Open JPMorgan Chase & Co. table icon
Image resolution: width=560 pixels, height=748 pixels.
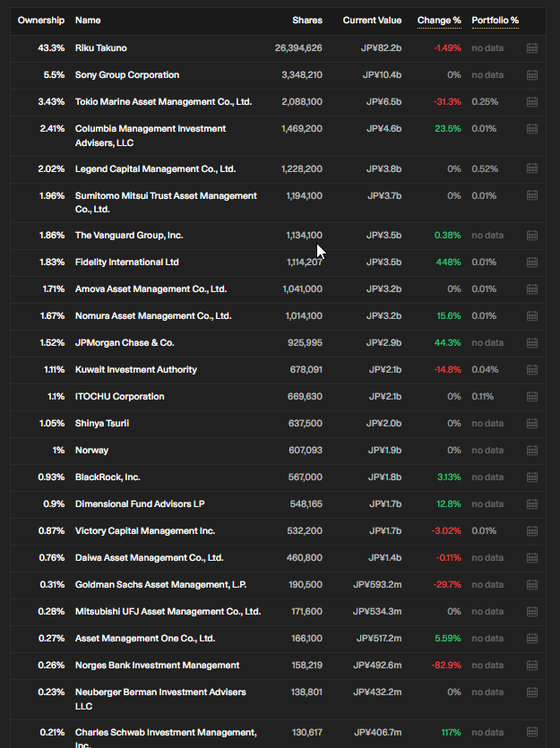tap(532, 342)
